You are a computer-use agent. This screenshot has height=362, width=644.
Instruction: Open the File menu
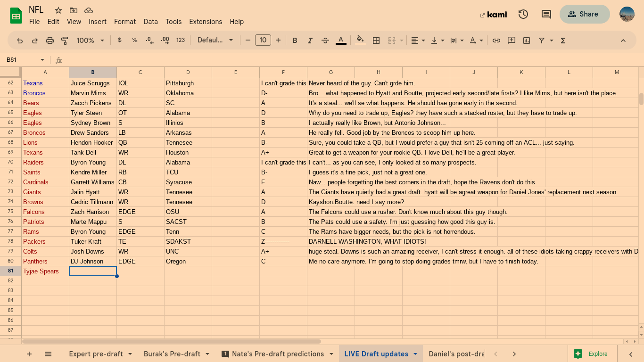click(x=34, y=22)
